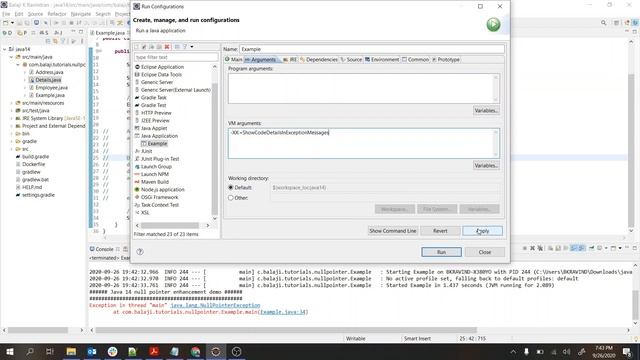Image resolution: width=640 pixels, height=360 pixels.
Task: Click in the 'type filter text' box
Action: [x=176, y=57]
